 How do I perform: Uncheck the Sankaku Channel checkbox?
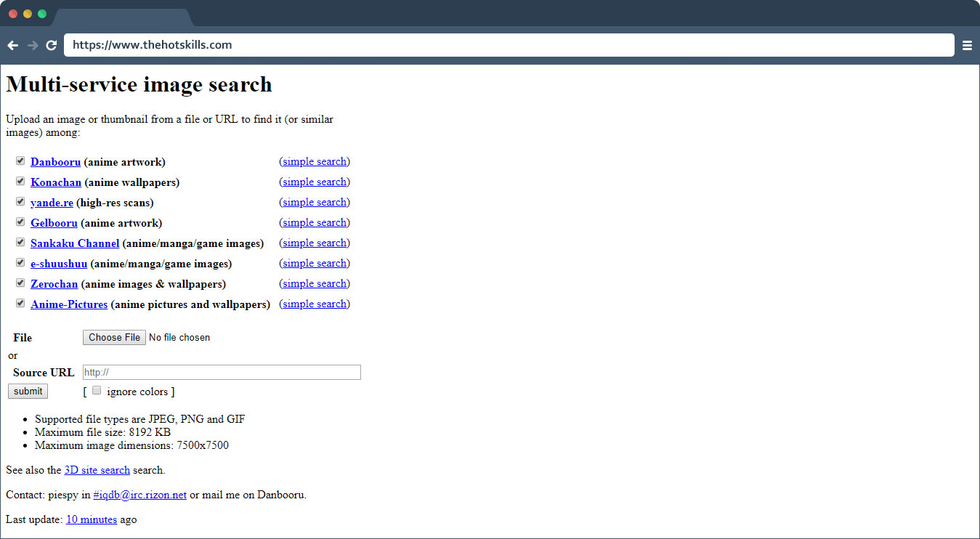tap(20, 243)
